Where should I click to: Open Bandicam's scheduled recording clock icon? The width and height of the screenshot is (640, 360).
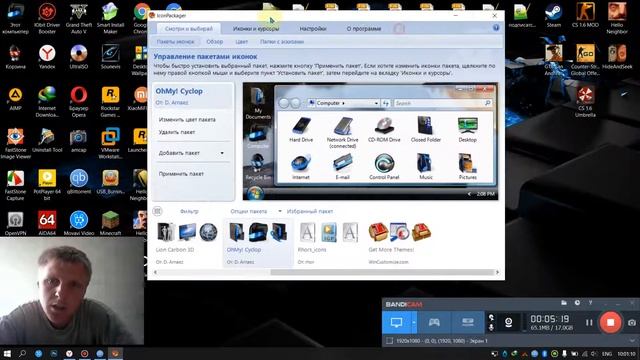tap(577, 303)
